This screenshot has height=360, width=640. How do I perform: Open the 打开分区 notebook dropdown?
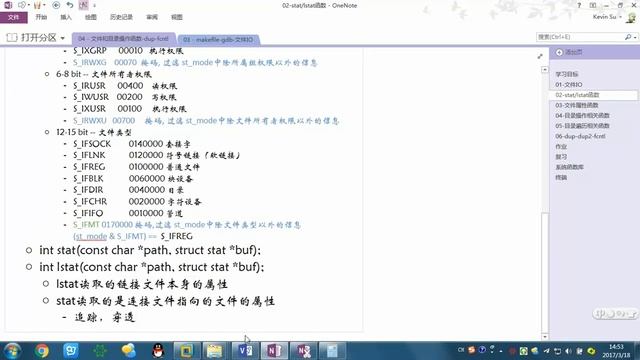pos(62,38)
